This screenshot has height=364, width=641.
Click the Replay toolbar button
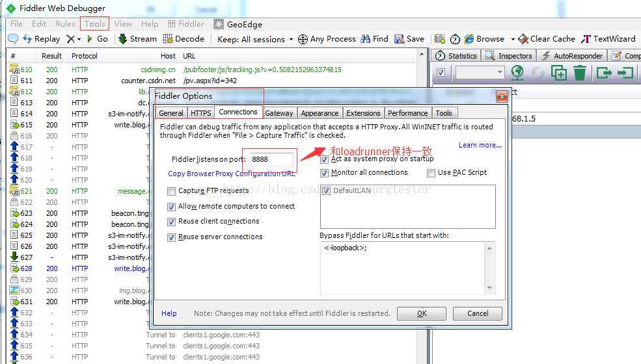[x=41, y=39]
